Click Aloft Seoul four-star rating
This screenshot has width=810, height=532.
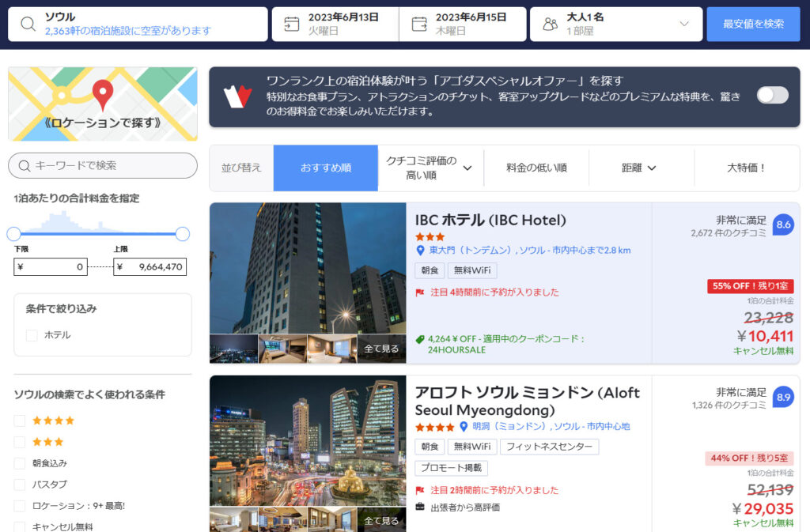pos(435,427)
